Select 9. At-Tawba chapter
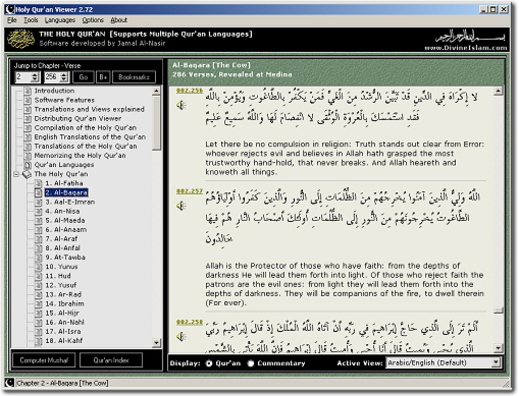 pyautogui.click(x=65, y=257)
